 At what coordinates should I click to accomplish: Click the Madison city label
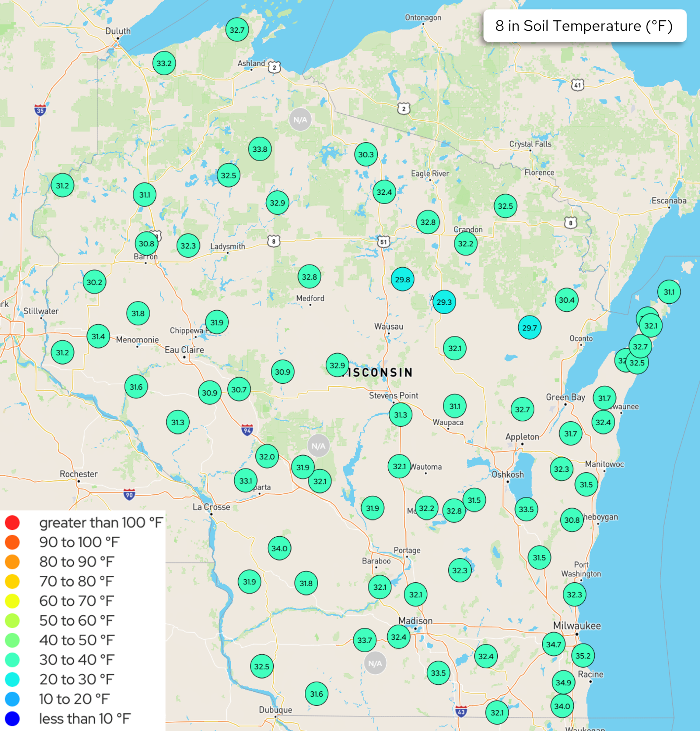tap(416, 620)
